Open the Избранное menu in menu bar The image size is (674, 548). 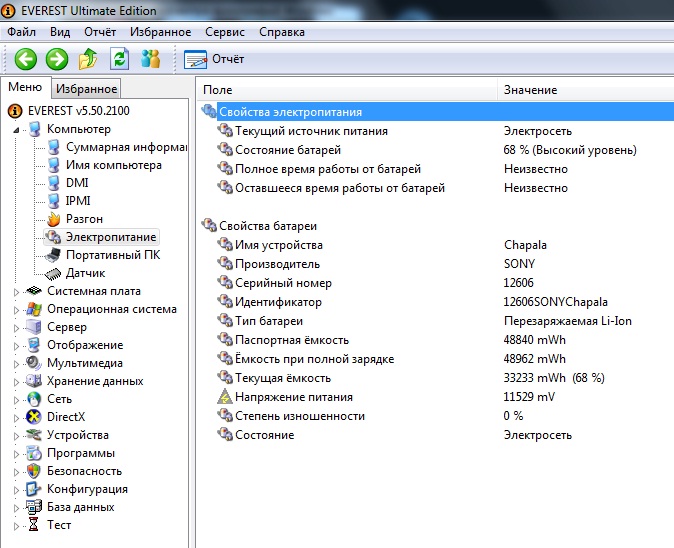160,32
